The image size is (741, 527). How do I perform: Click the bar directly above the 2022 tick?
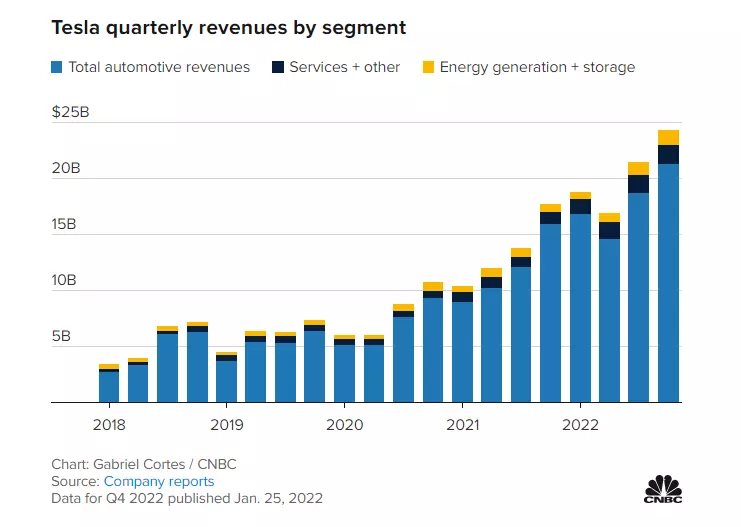point(580,297)
